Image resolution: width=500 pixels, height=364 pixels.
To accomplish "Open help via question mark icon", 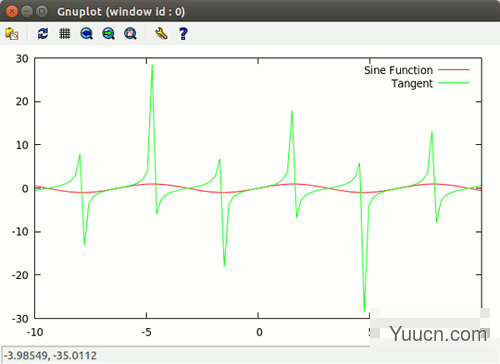I will coord(183,34).
